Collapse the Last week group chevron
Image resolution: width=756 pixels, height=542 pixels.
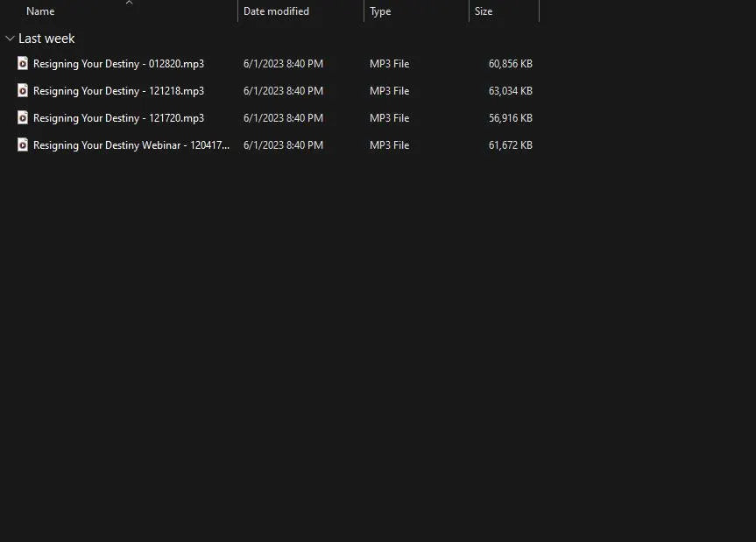[x=10, y=39]
